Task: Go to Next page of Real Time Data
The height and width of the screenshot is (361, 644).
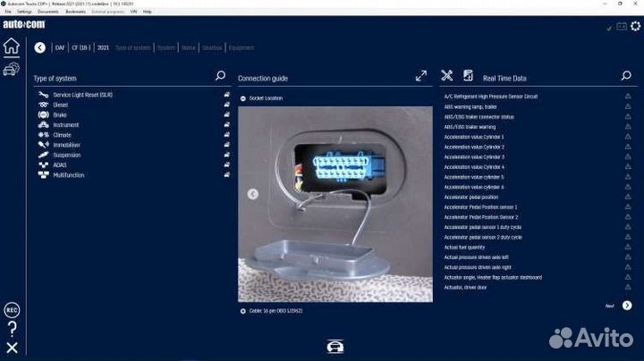Action: point(627,306)
